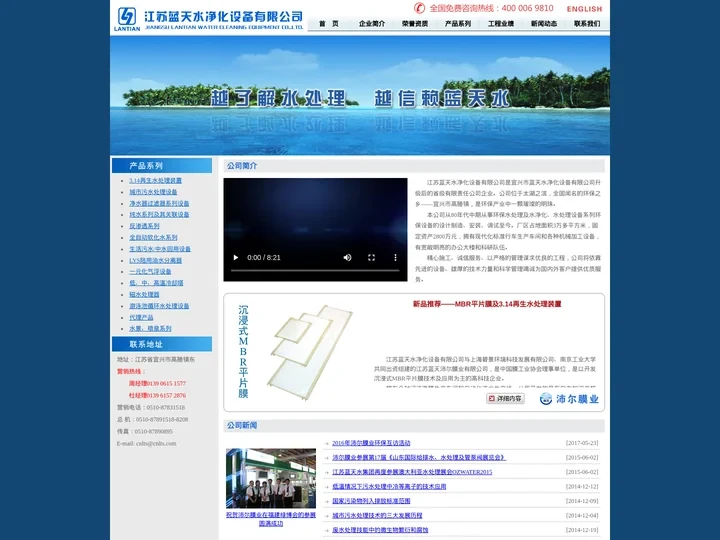Mute the video with the speaker icon

coord(348,258)
